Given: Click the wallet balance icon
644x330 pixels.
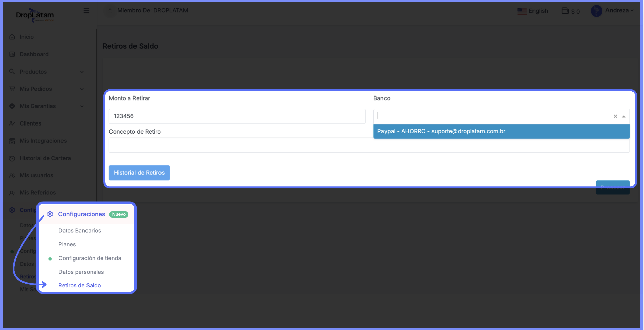Looking at the screenshot, I should point(565,11).
